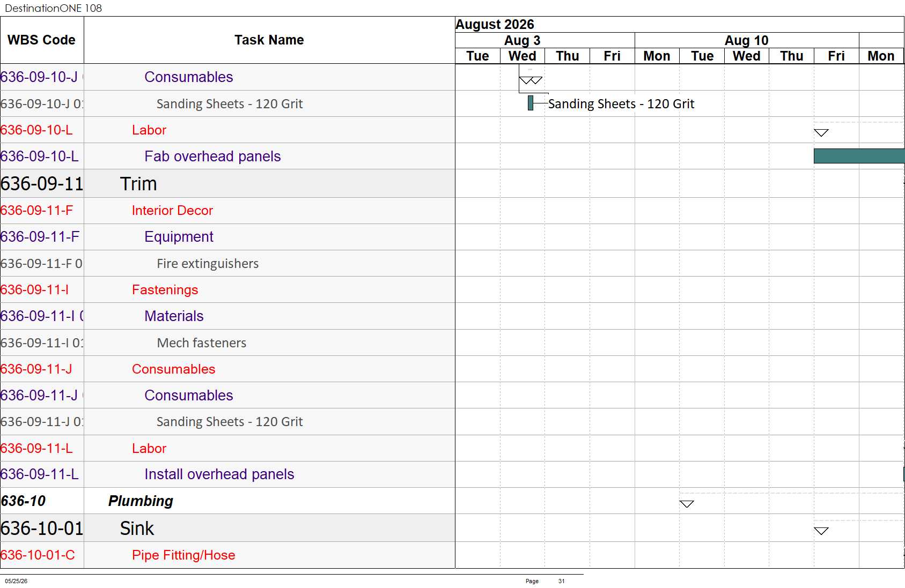Screen dimensions: 905x588
Task: Click WBS code 636-10-01 cell
Action: pyautogui.click(x=42, y=529)
